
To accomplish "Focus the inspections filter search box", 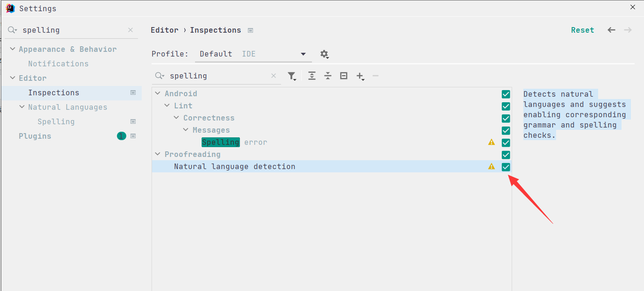I will click(x=217, y=76).
